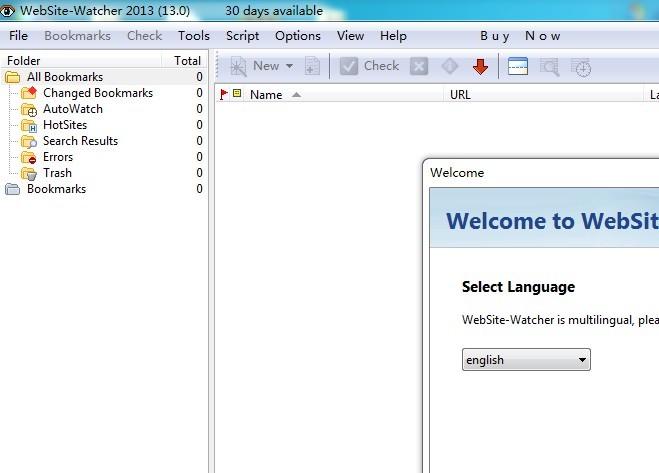659x473 pixels.
Task: Open the Script menu
Action: tap(243, 36)
